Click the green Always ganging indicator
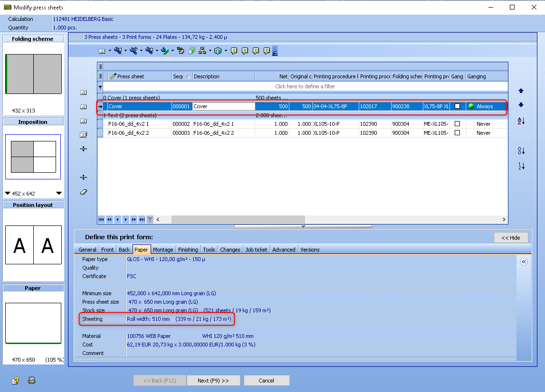The width and height of the screenshot is (545, 392). coord(471,106)
